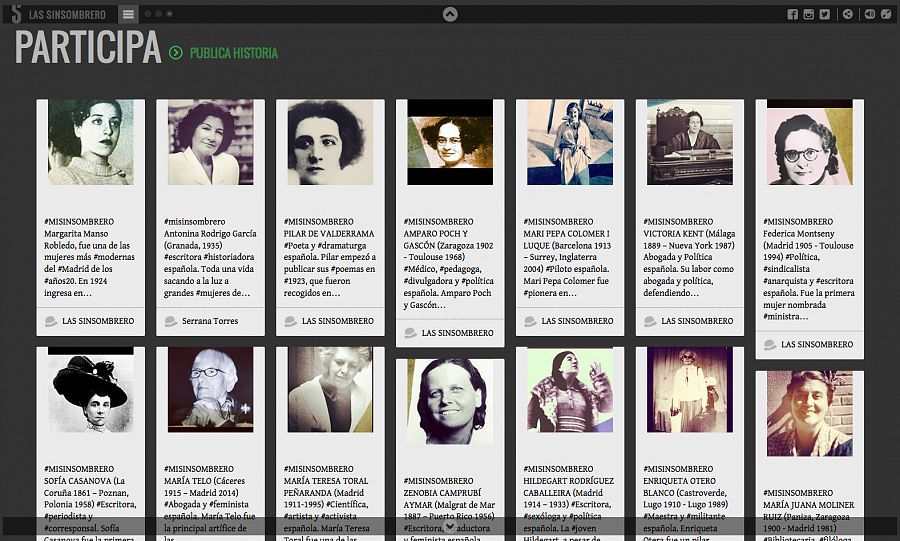Select Victoria Kent photo at her desk

click(690, 143)
